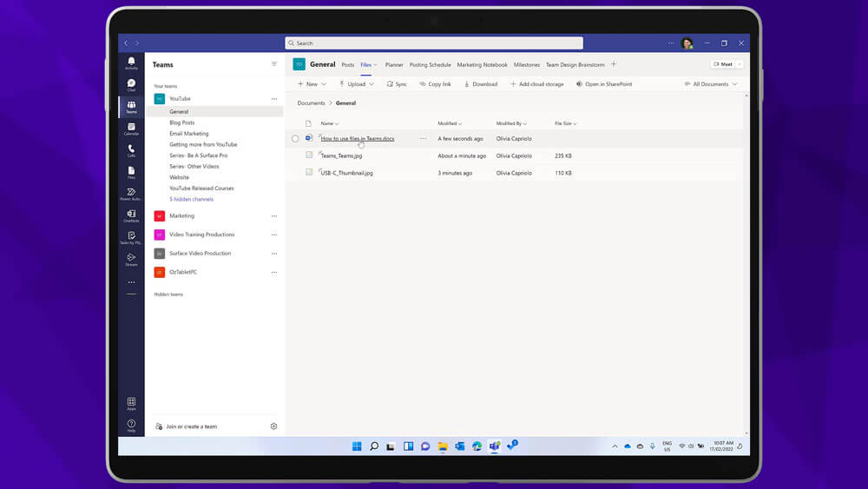Open the Windows Start menu on taskbar
The height and width of the screenshot is (489, 868).
pyautogui.click(x=357, y=446)
